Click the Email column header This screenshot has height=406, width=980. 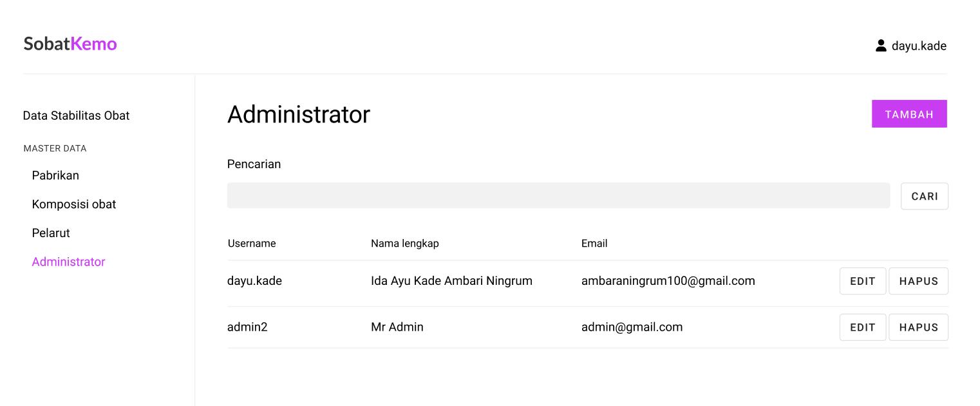(594, 244)
